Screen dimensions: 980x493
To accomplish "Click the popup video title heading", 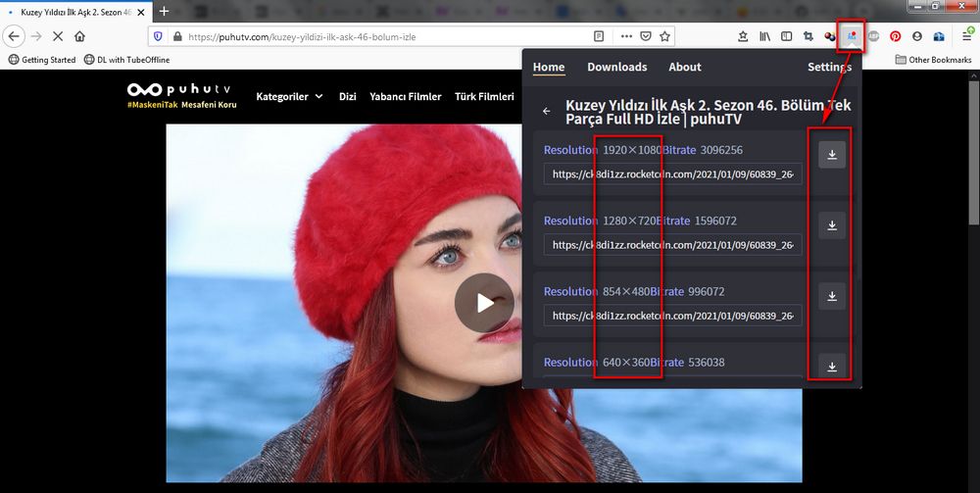I will click(x=709, y=112).
